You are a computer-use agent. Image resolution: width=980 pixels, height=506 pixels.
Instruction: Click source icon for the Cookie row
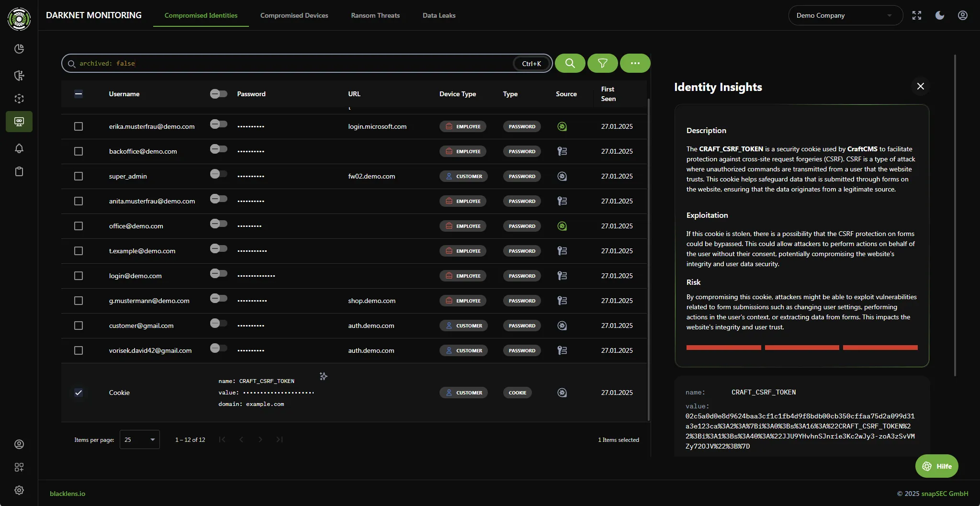point(562,393)
